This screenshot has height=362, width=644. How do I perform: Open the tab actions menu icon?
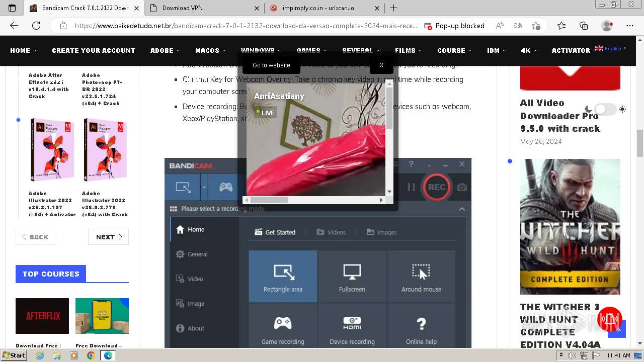(x=12, y=8)
